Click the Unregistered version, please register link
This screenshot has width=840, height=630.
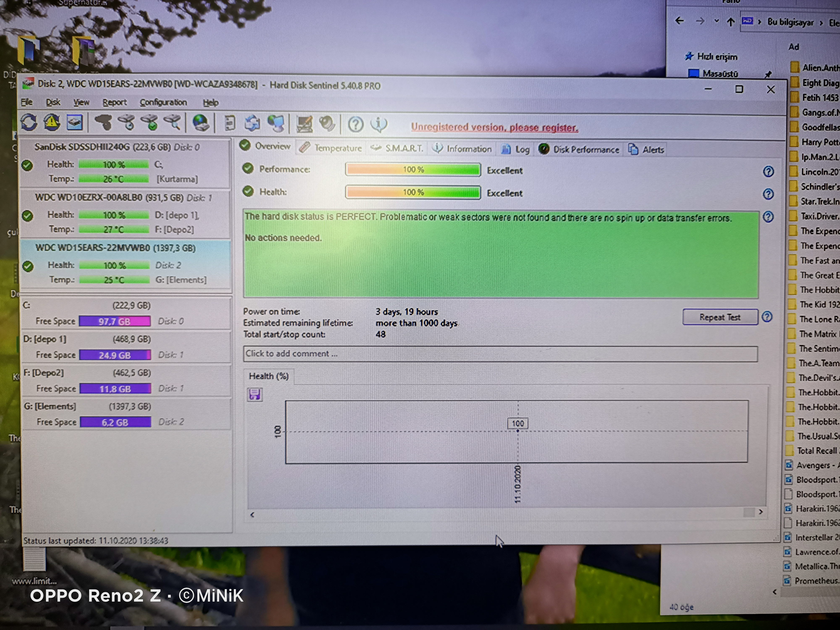pos(494,127)
